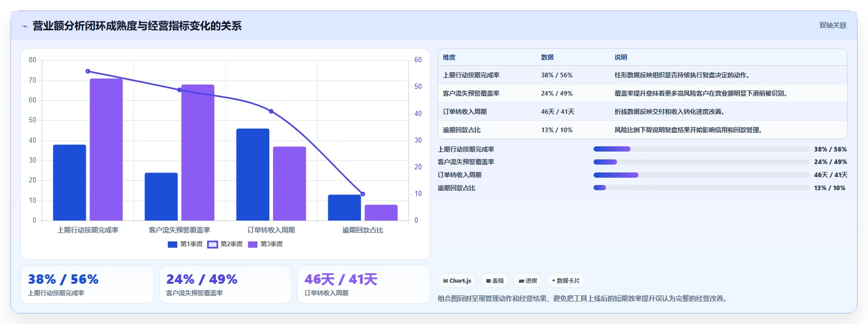Click the footer note starting 组合图同时呈现
The width and height of the screenshot is (868, 324).
click(x=582, y=298)
